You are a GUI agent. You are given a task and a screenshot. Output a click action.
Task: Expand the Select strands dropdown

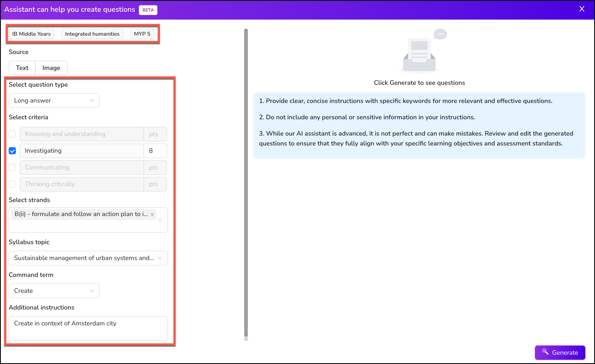(160, 220)
